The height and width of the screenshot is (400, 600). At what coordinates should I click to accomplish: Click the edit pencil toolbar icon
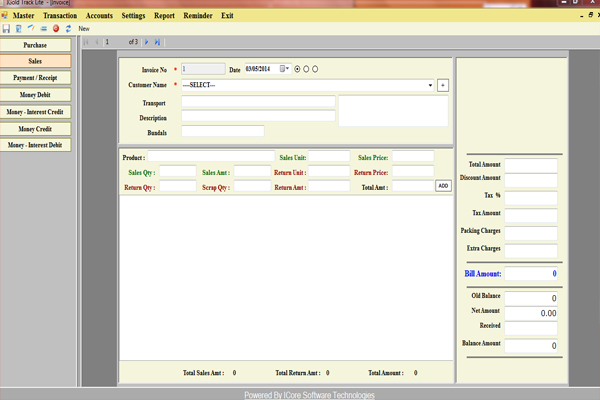point(31,28)
